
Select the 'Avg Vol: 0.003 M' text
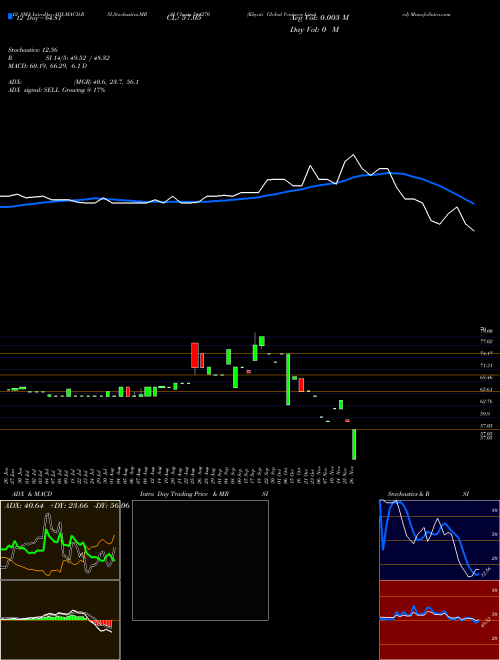tap(319, 18)
